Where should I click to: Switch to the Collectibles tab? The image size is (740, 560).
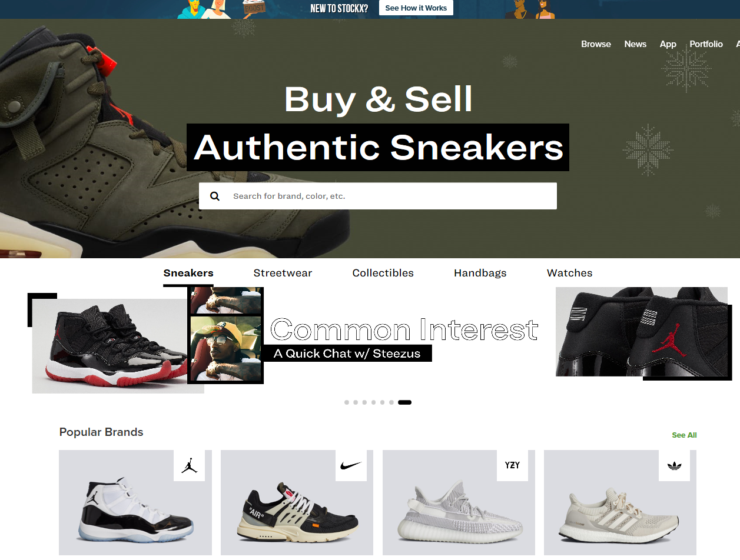coord(383,273)
